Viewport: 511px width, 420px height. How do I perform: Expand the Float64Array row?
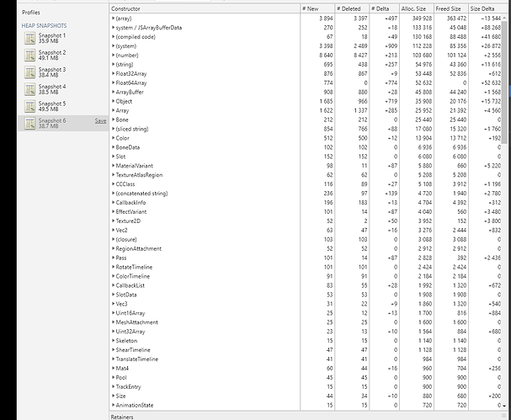click(113, 82)
